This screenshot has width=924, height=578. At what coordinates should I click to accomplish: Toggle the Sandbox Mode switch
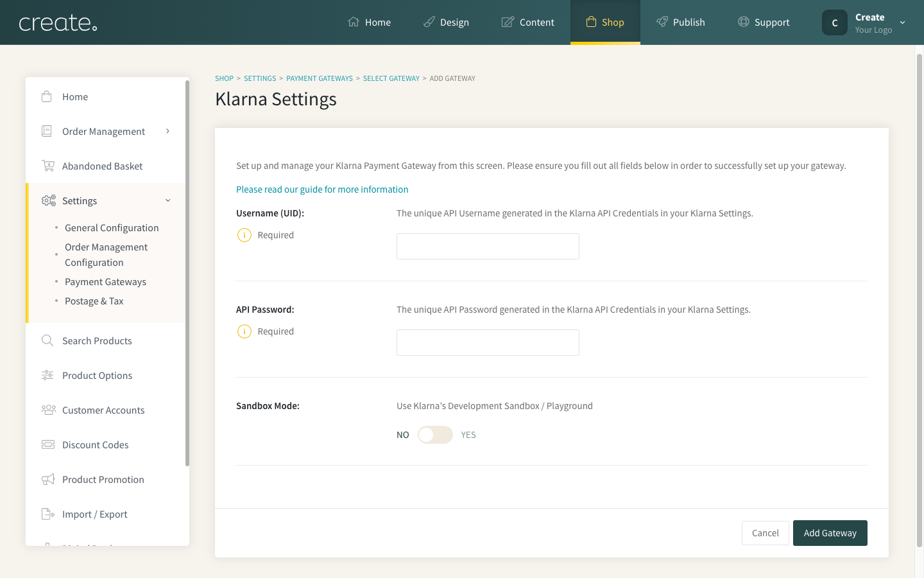point(435,435)
